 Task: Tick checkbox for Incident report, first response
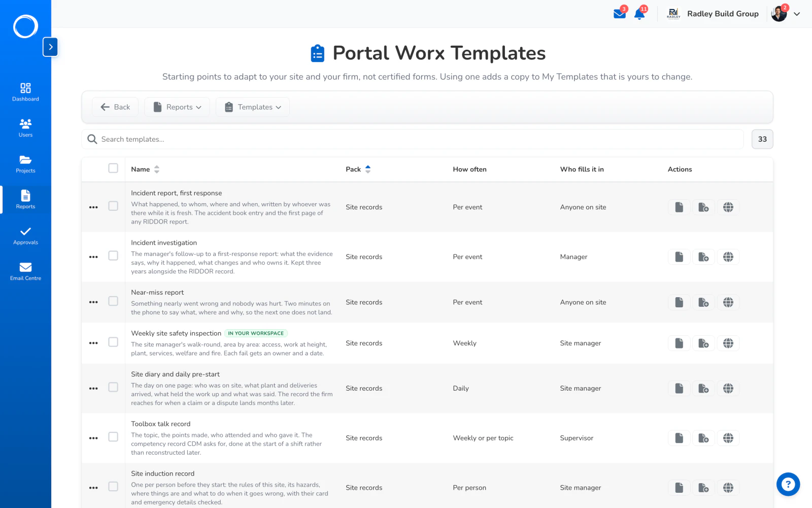pos(113,206)
